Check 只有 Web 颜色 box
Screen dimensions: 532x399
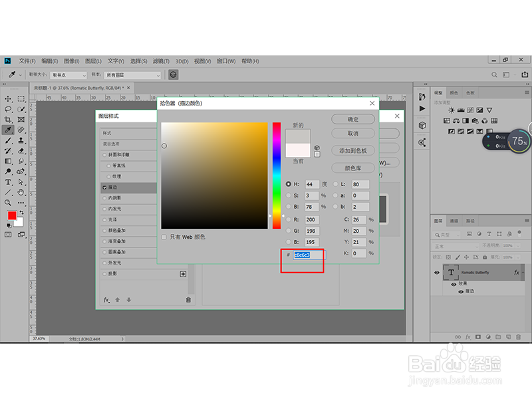click(164, 237)
